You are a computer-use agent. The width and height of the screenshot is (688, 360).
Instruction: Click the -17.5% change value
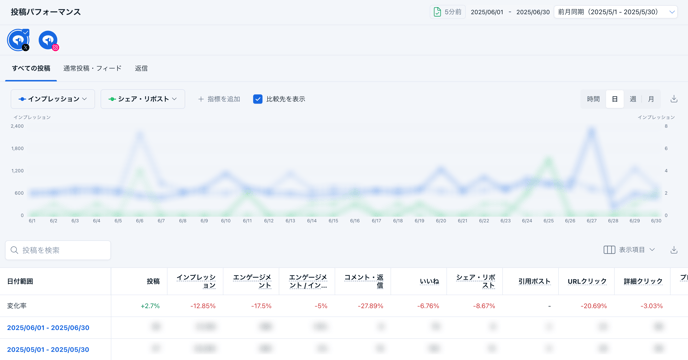click(261, 306)
